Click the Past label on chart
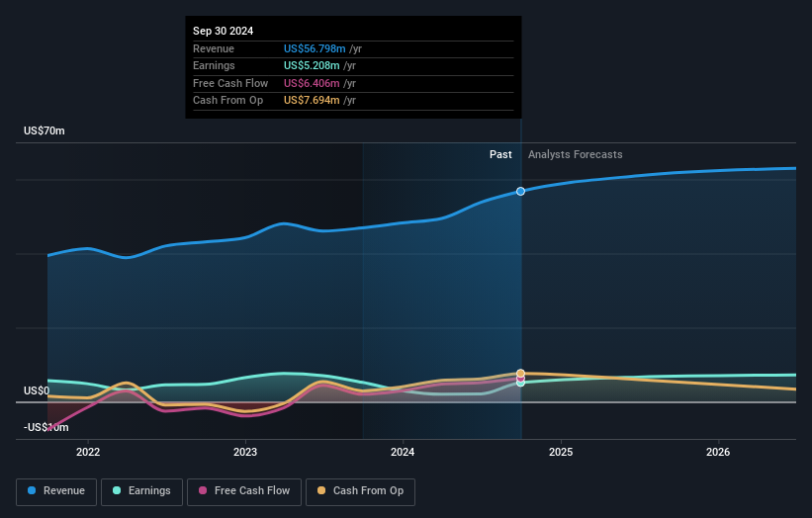This screenshot has height=518, width=812. click(500, 155)
